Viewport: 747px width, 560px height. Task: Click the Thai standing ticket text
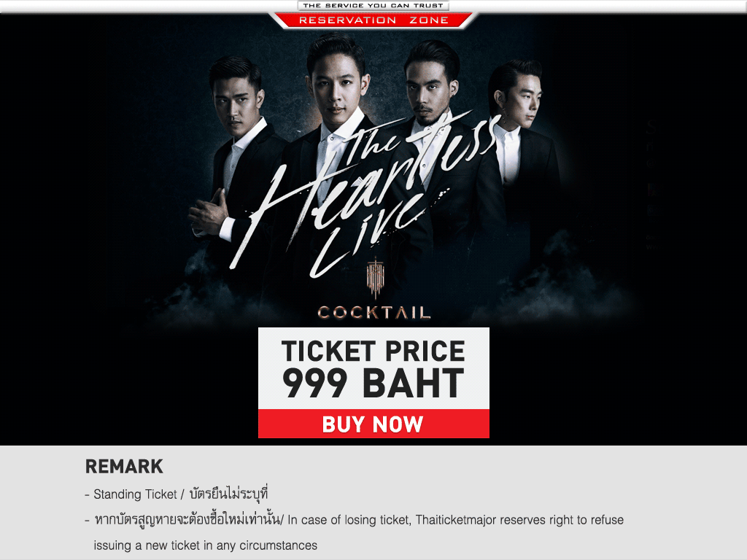229,494
